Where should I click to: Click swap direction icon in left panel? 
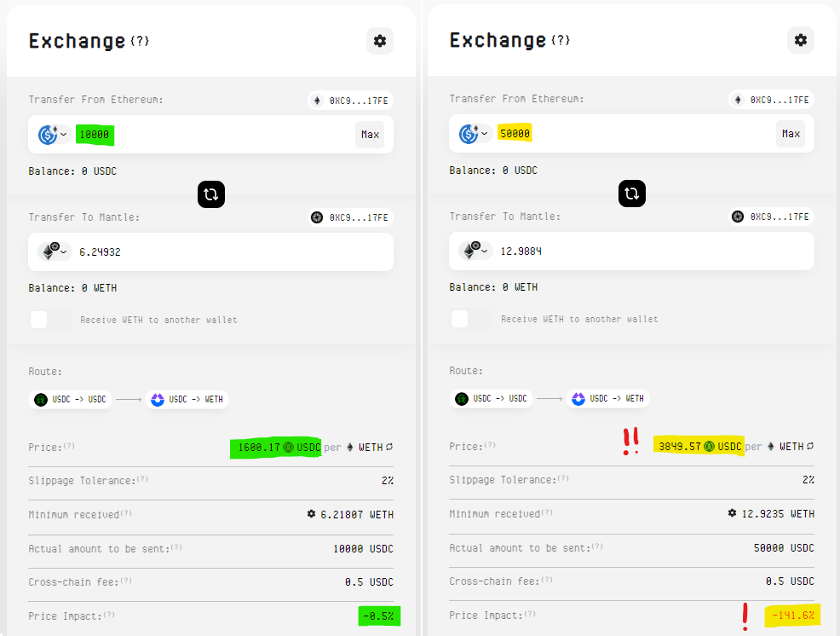coord(211,194)
